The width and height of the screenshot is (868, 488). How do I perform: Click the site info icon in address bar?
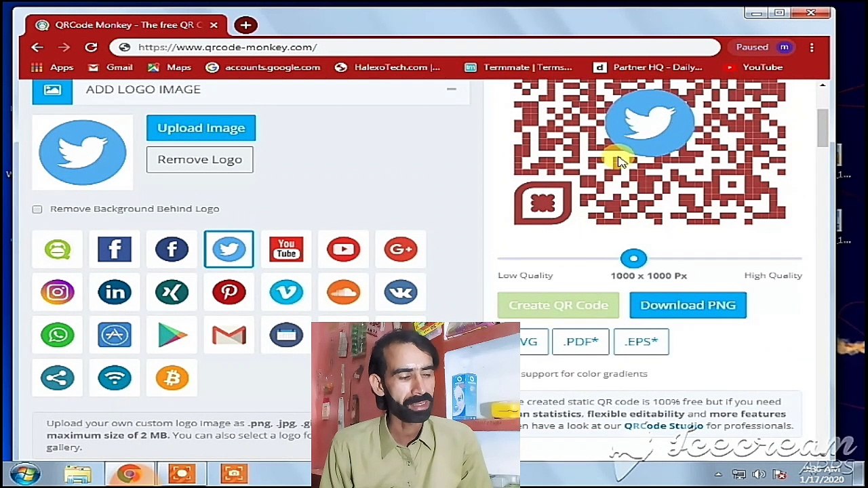(x=124, y=47)
